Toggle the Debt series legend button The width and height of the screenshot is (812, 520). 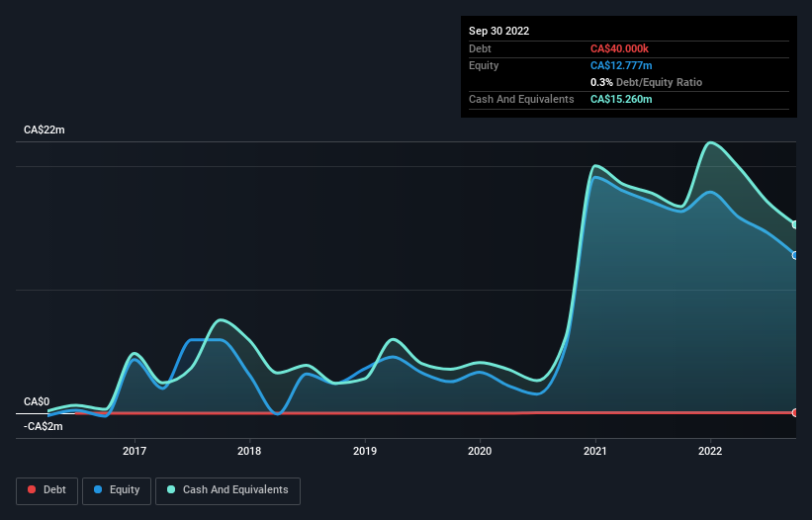(x=47, y=490)
